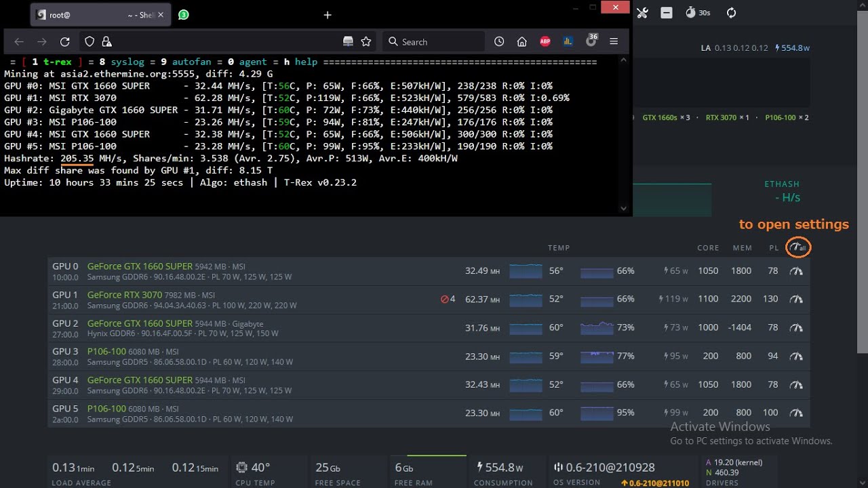Click the P106-100 × 2 summary label

pos(787,117)
